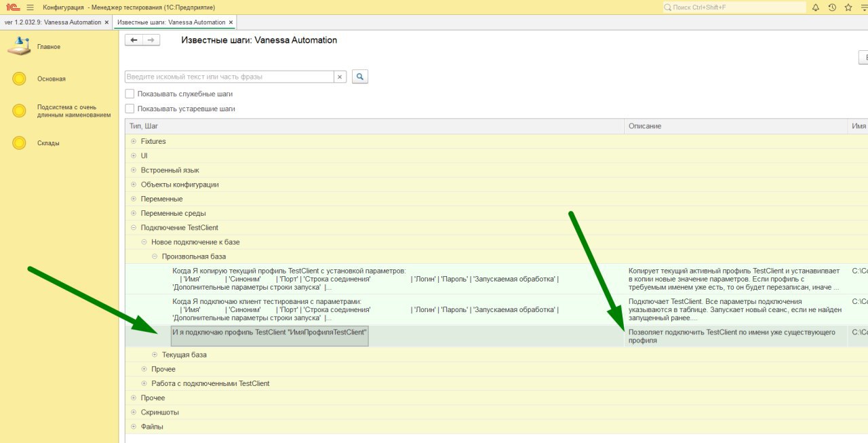The image size is (868, 443).
Task: Clear the step search field
Action: coord(340,77)
